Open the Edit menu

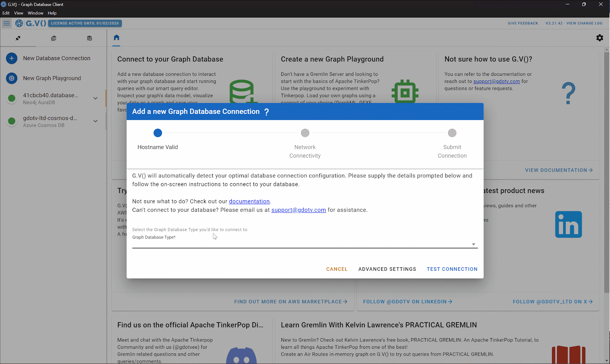coord(6,13)
